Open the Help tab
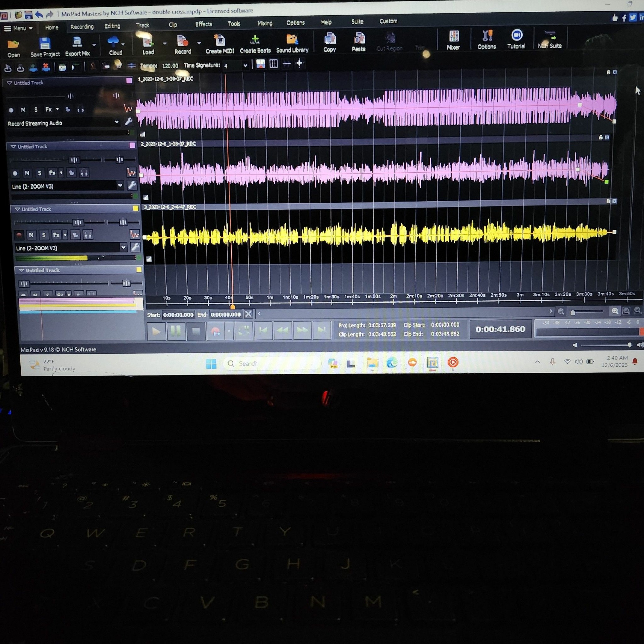This screenshot has width=644, height=644. coord(326,22)
